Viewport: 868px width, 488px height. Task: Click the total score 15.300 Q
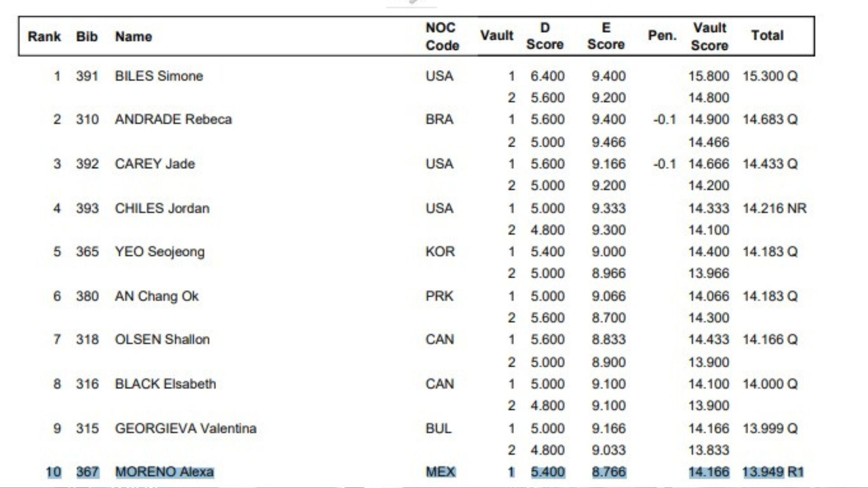[770, 76]
